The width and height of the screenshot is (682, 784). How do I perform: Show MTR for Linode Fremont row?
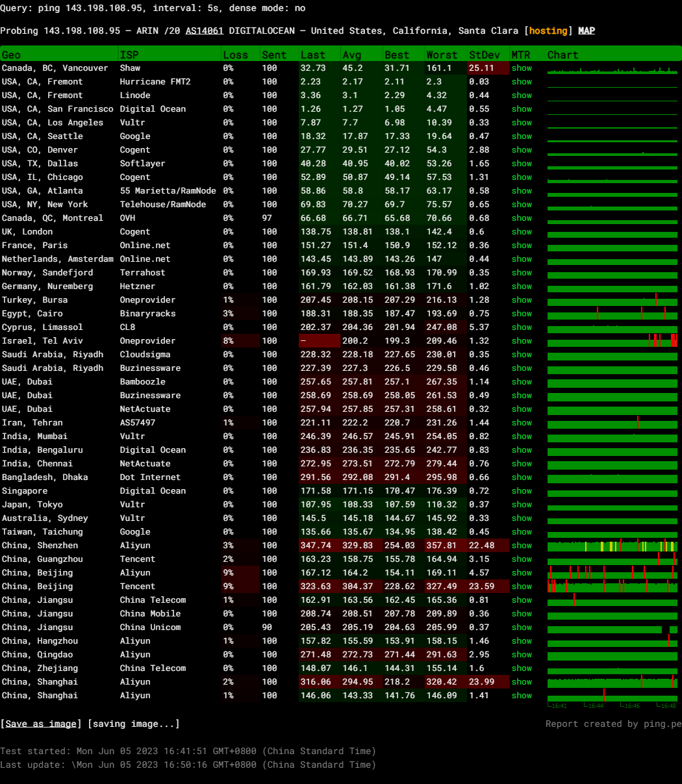point(522,95)
